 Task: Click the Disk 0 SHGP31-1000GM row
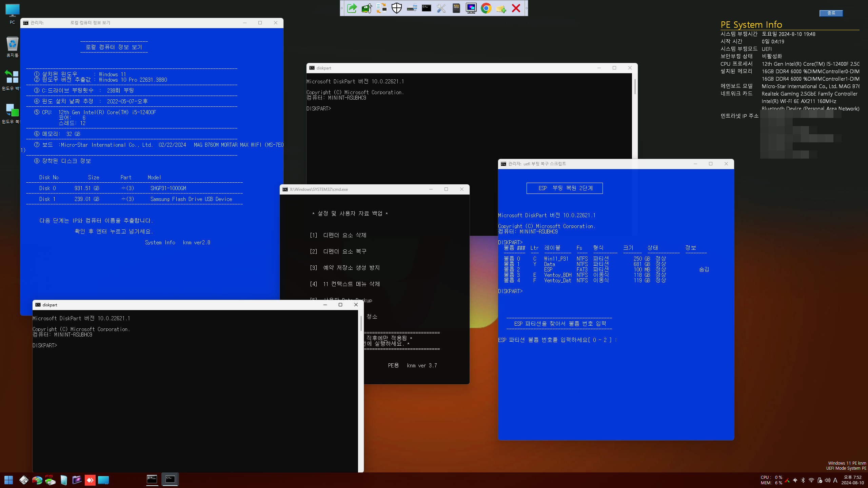pos(134,188)
